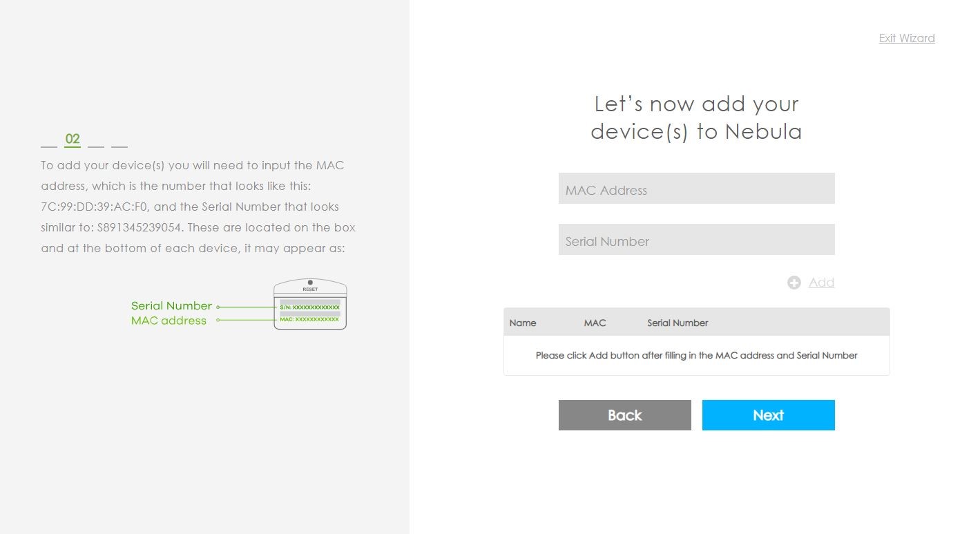The width and height of the screenshot is (980, 534).
Task: Click the green MAC address diagram label
Action: click(169, 321)
